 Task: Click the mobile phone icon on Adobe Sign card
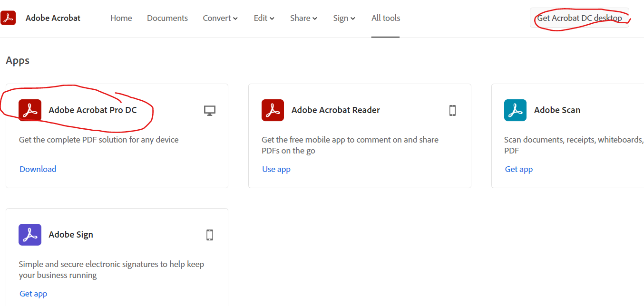(210, 235)
